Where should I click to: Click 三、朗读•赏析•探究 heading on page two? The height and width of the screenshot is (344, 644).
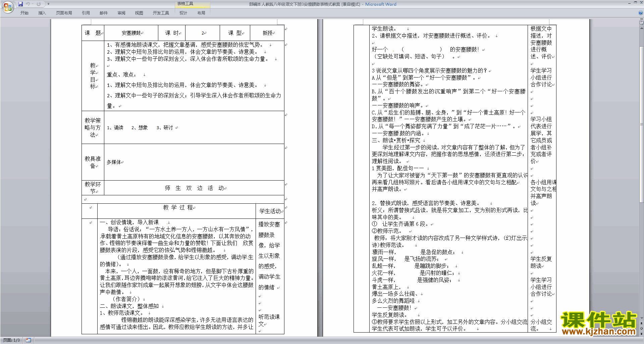[x=396, y=140]
